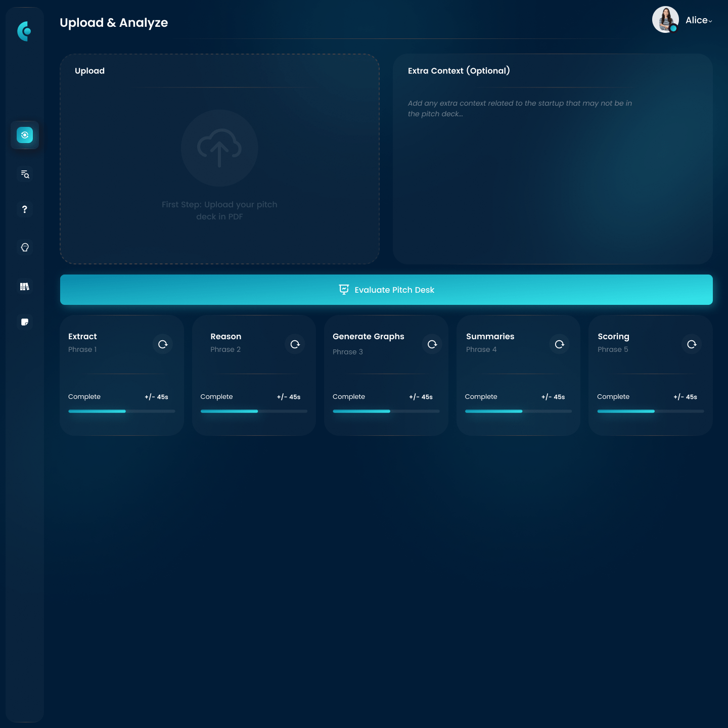Open the sticky note sidebar icon
The width and height of the screenshot is (728, 728).
pyautogui.click(x=25, y=322)
